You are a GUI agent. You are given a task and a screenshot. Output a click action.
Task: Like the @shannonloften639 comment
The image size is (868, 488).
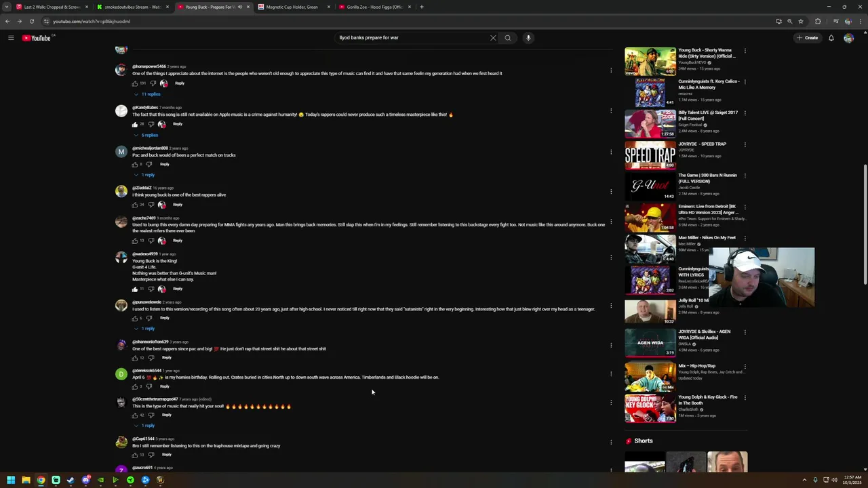[x=135, y=358]
